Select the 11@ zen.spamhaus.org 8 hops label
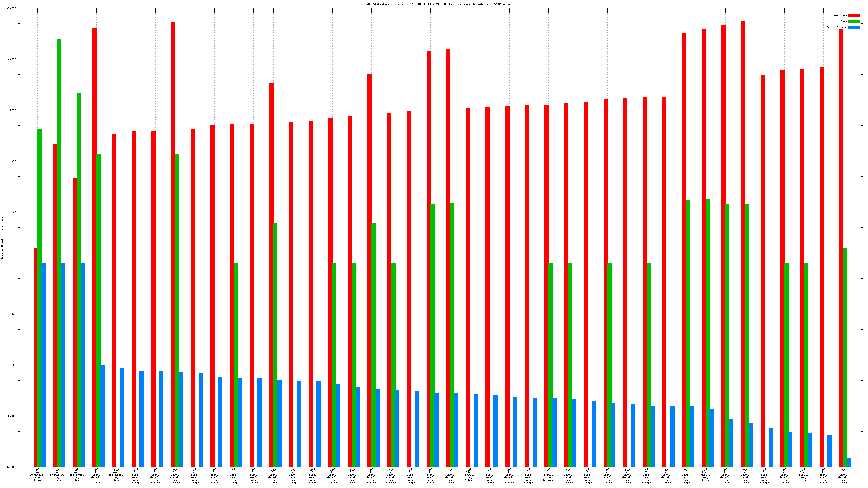 (116, 474)
